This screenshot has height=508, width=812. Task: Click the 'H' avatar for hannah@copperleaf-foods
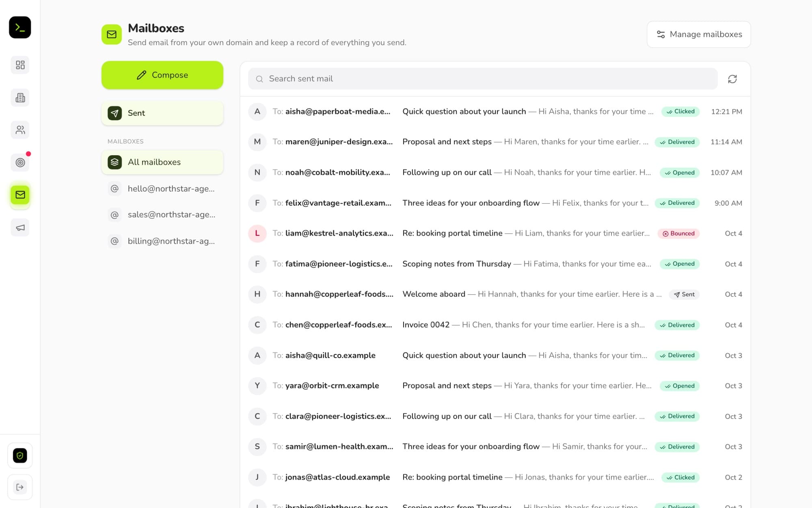tap(257, 294)
